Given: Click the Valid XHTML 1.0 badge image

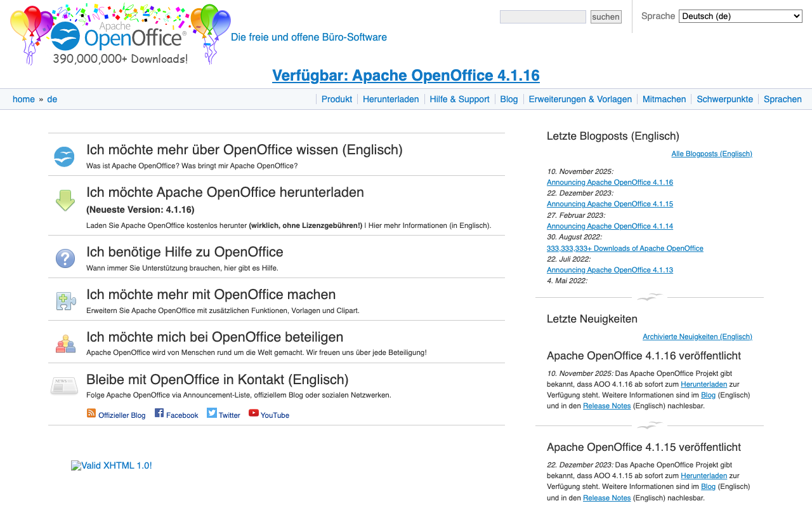Looking at the screenshot, I should [112, 465].
